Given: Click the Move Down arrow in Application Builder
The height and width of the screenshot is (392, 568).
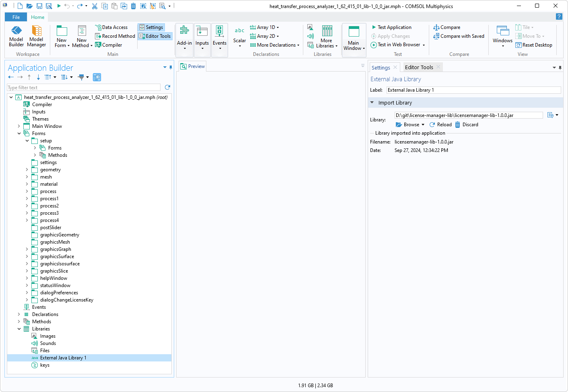Looking at the screenshot, I should pos(38,77).
